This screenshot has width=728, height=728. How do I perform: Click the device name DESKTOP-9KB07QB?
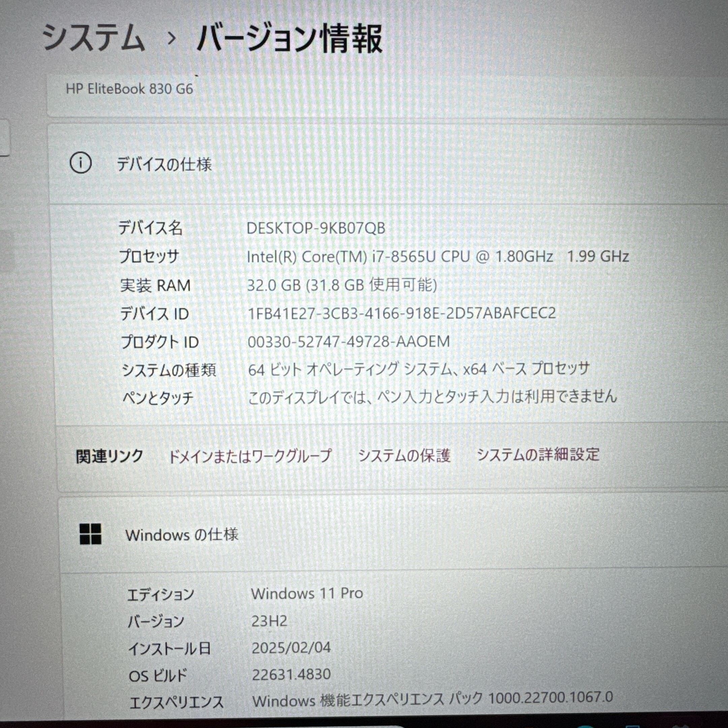(316, 228)
